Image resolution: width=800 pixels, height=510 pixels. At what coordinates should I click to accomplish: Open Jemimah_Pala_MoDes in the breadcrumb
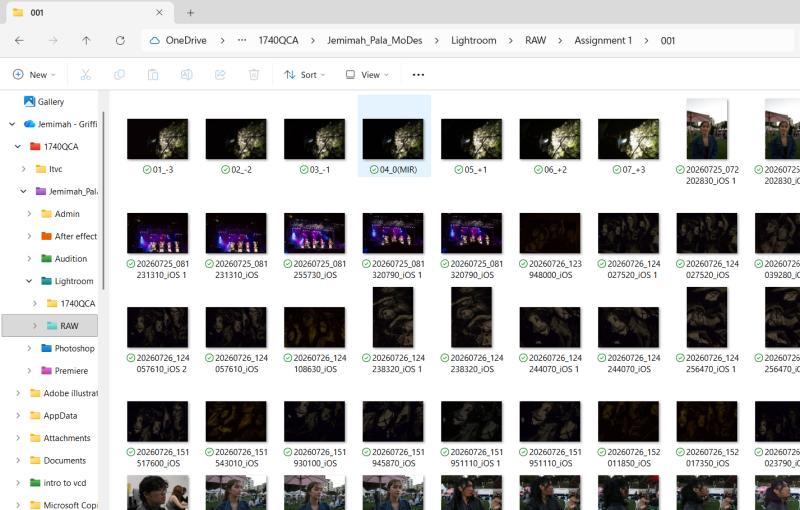(374, 40)
